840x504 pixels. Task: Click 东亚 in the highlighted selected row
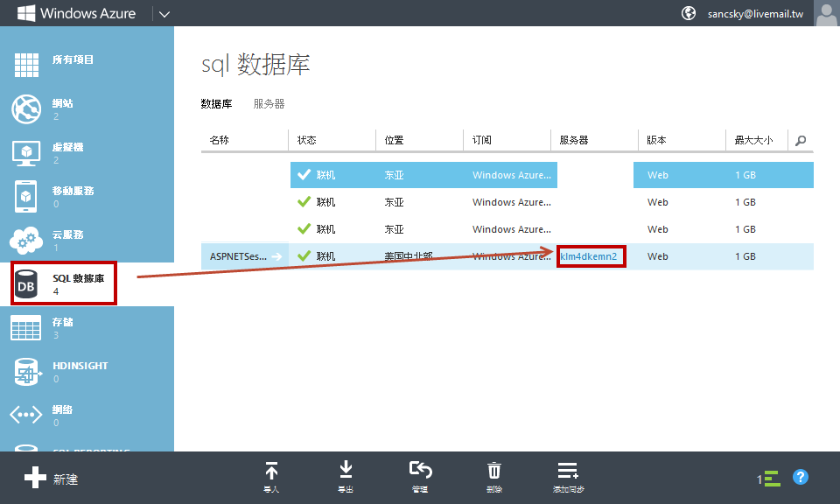pos(395,175)
